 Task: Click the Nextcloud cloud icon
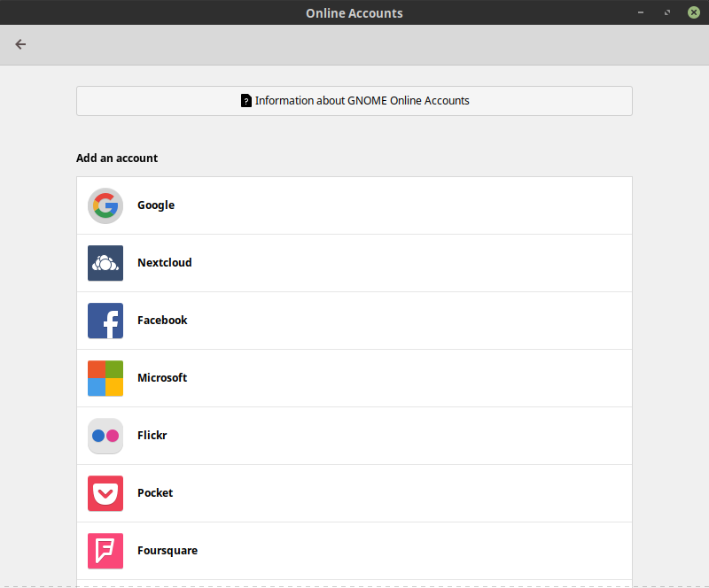[x=105, y=263]
